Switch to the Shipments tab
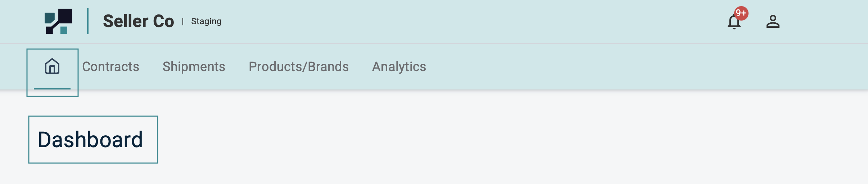This screenshot has height=184, width=868. click(x=194, y=67)
